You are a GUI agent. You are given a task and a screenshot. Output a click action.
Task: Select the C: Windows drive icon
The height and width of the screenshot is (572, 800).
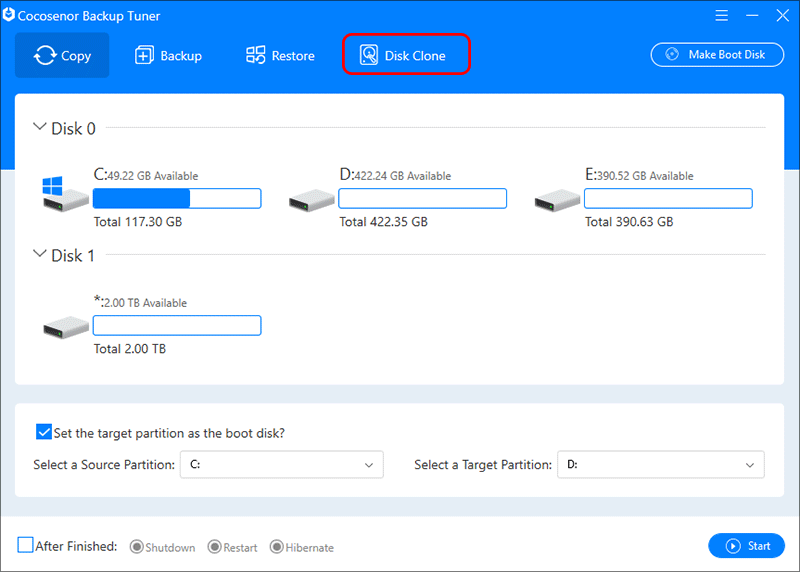coord(65,194)
